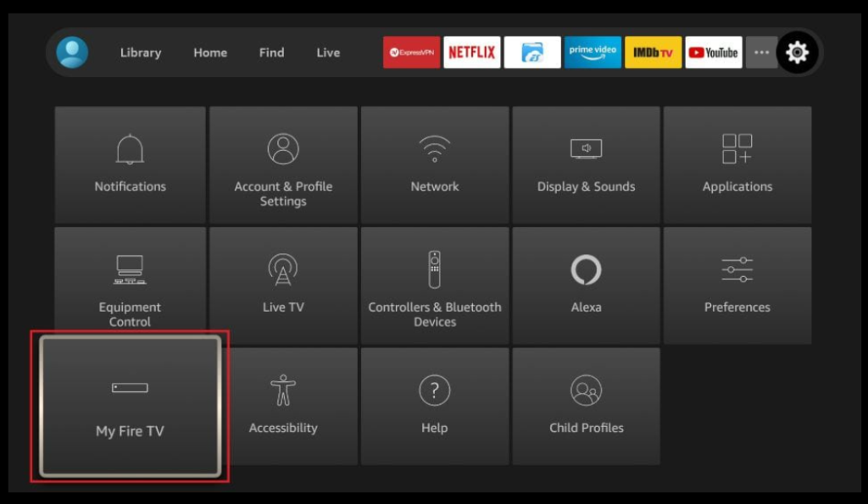Open the Child Profiles tile
868x504 pixels.
pos(586,406)
